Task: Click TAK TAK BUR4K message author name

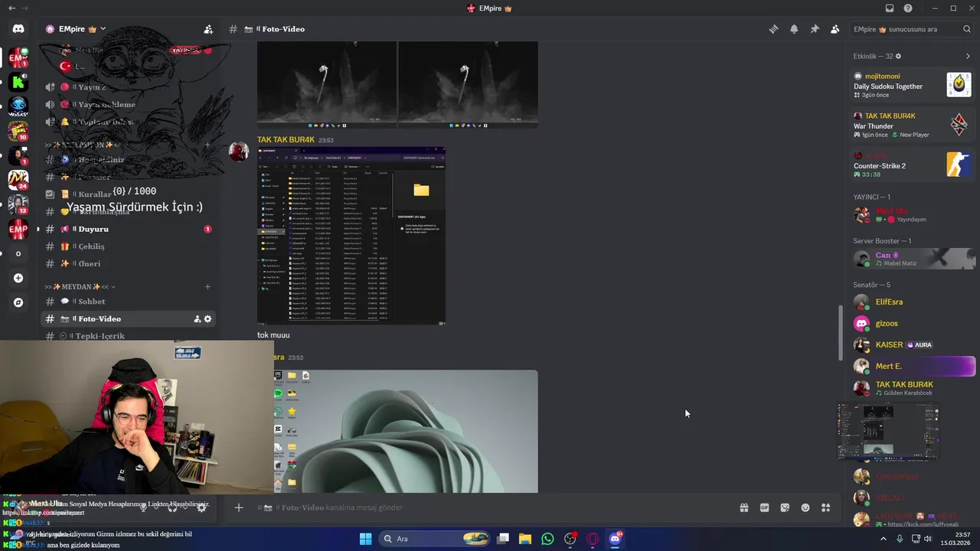Action: (x=286, y=140)
